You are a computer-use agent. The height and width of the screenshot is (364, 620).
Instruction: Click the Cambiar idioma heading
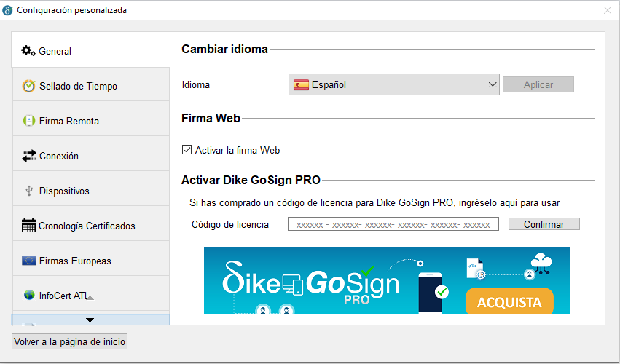point(224,49)
